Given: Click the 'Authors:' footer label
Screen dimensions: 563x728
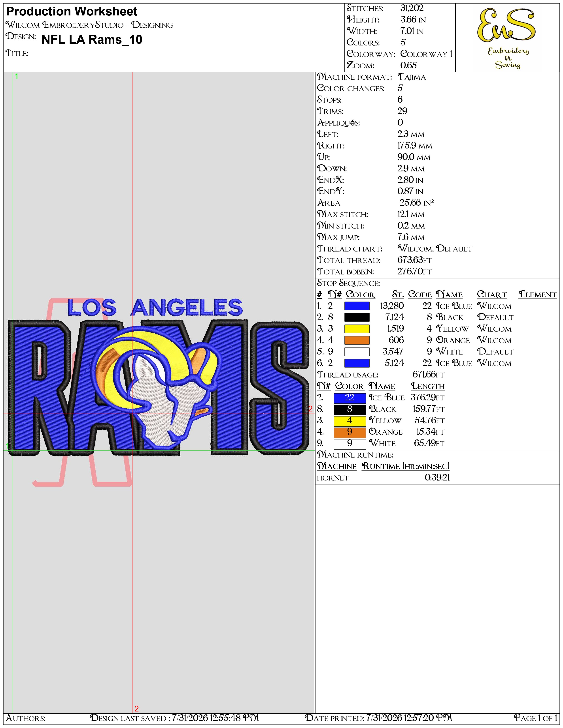Looking at the screenshot, I should pos(26,718).
